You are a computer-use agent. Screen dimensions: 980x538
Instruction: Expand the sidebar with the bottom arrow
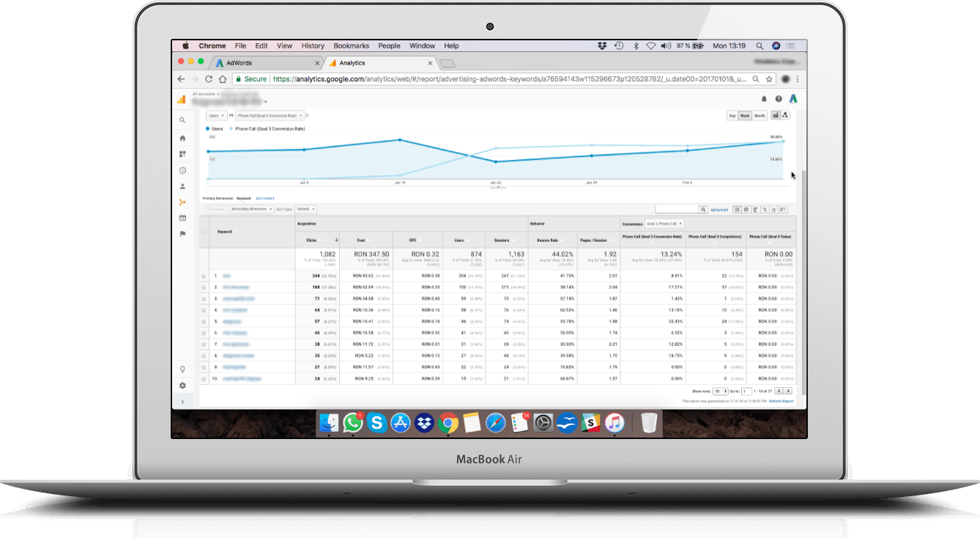tap(182, 402)
